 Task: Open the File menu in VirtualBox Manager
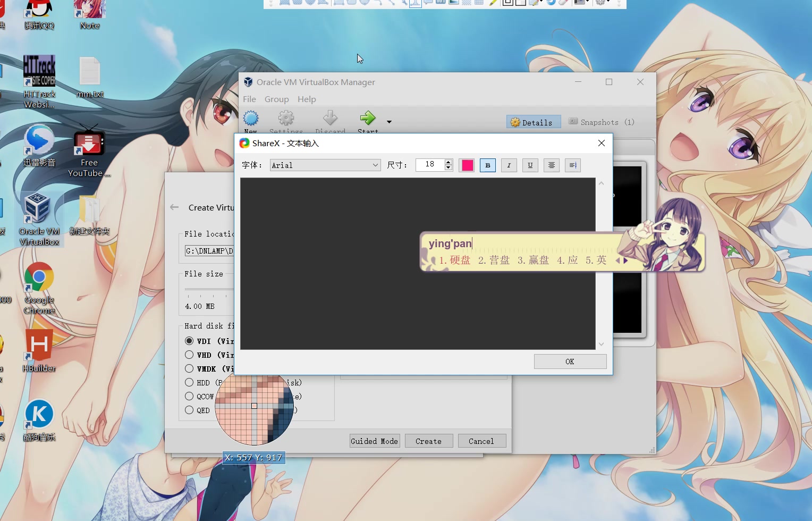249,99
